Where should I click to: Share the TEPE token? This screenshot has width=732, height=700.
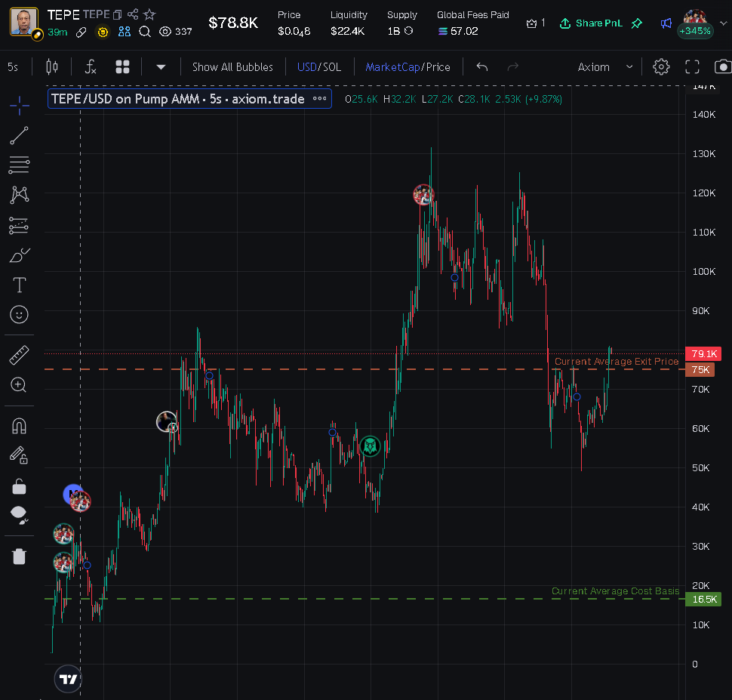point(133,14)
